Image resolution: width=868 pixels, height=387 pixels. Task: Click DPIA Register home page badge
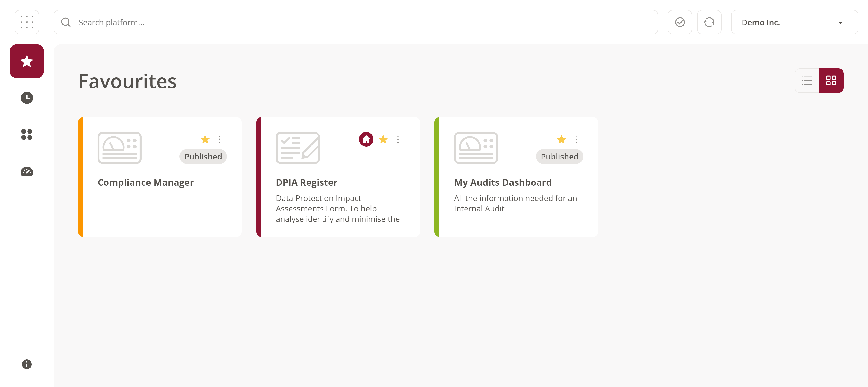coord(366,139)
